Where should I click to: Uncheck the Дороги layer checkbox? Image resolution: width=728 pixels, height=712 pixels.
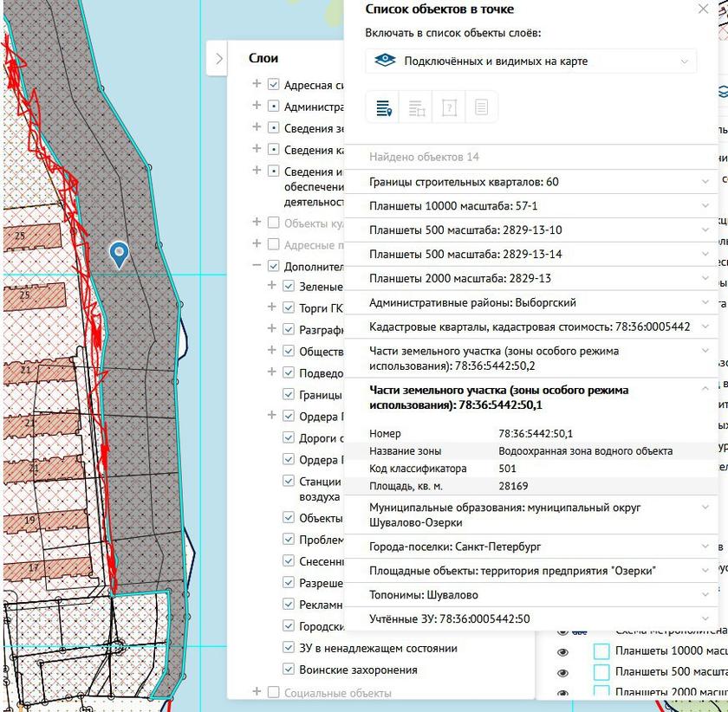[x=289, y=437]
